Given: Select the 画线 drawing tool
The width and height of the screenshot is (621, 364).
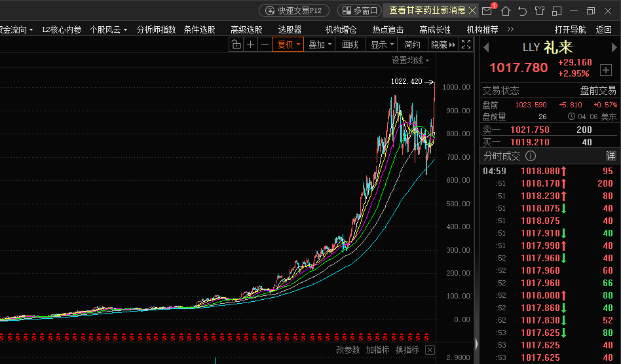Looking at the screenshot, I should [350, 45].
